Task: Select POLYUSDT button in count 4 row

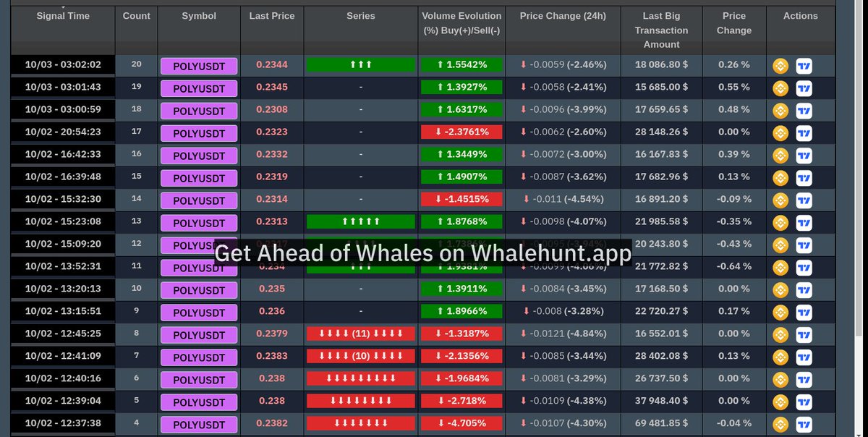Action: coord(199,425)
